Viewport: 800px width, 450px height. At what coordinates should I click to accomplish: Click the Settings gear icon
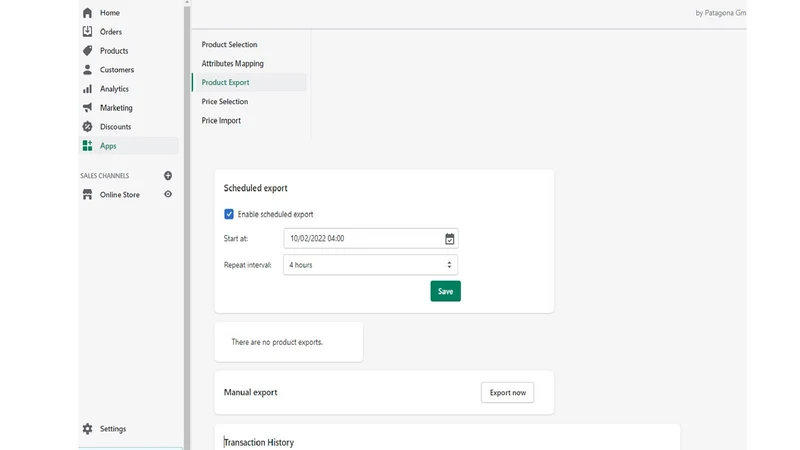point(87,429)
